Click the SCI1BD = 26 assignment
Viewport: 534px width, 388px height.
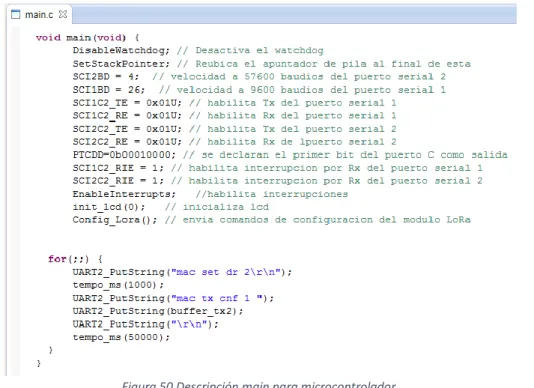(109, 90)
